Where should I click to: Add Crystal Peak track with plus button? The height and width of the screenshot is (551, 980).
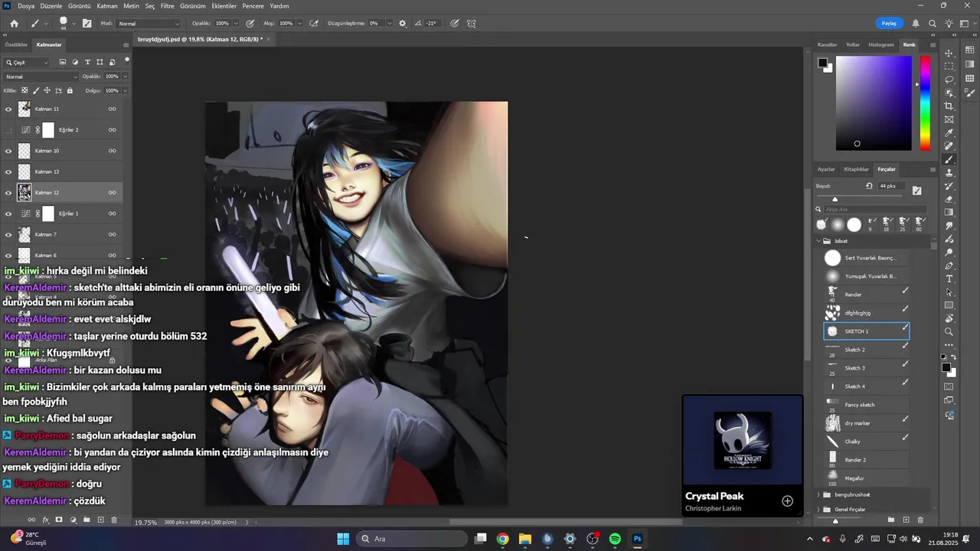click(x=787, y=500)
